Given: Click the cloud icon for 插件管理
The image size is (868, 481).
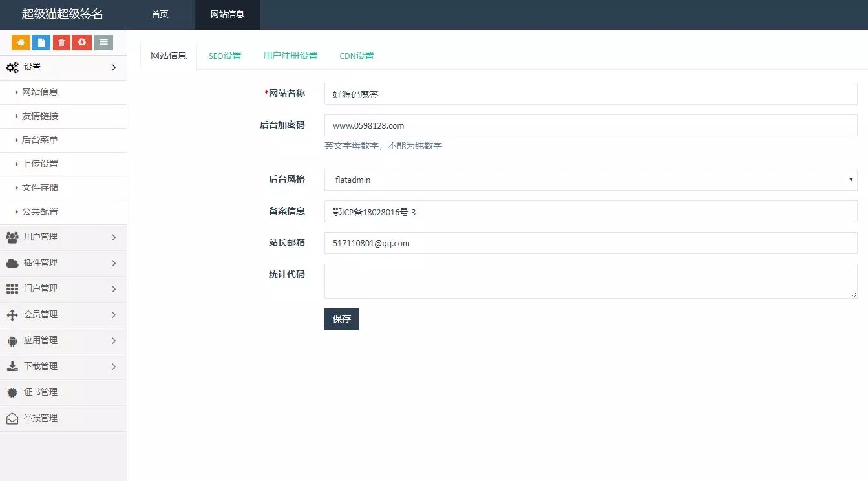Looking at the screenshot, I should click(12, 263).
